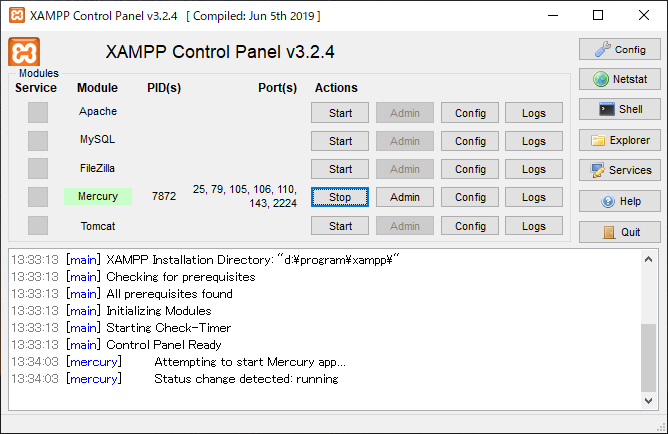Open the Tomcat Logs menu
The height and width of the screenshot is (434, 668).
pos(534,226)
